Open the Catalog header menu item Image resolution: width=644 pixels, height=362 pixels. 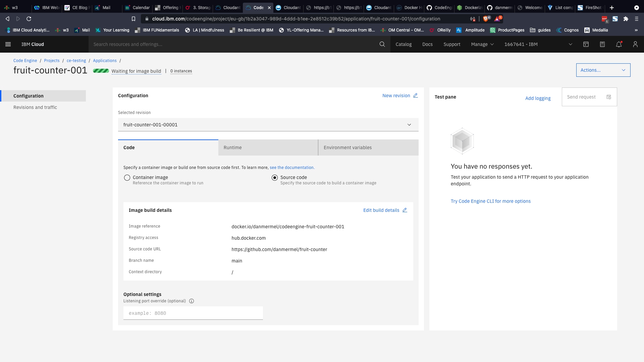point(404,44)
